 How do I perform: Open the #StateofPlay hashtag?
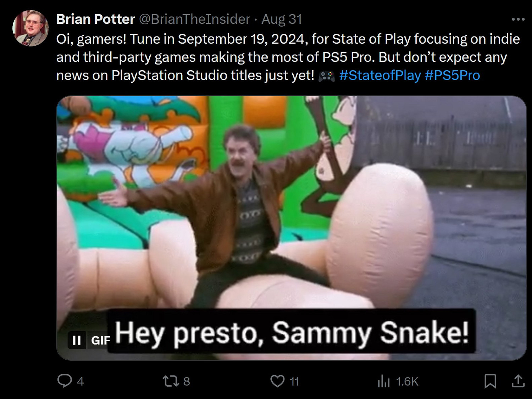pyautogui.click(x=380, y=75)
